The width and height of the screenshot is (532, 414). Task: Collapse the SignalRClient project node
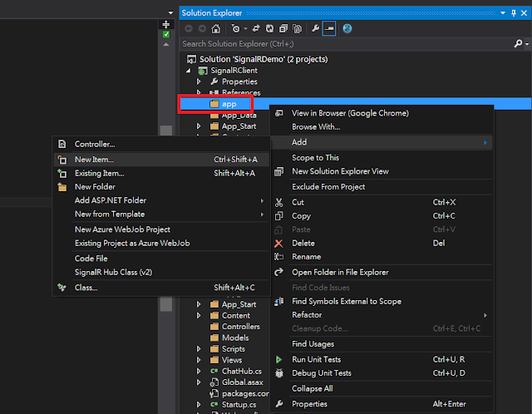[190, 71]
